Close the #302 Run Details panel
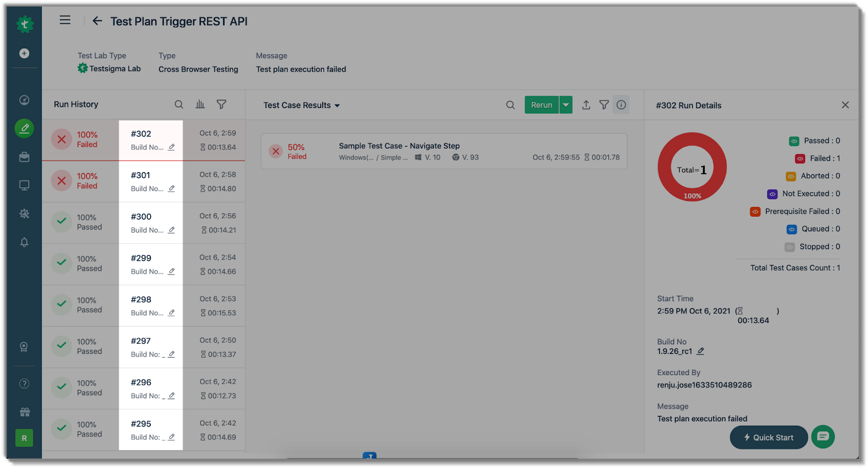 845,105
